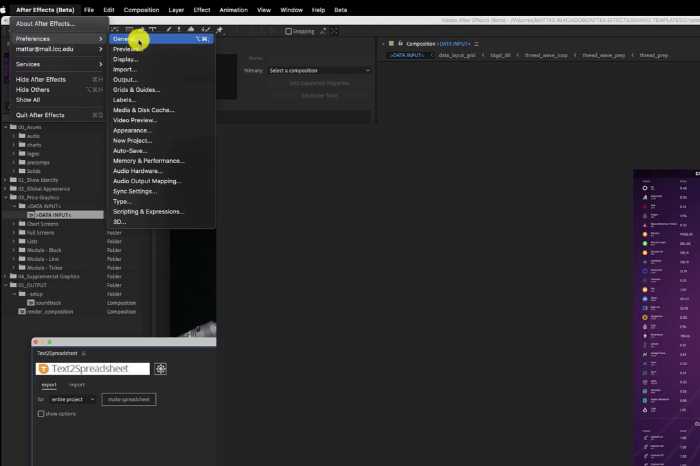The width and height of the screenshot is (700, 466).
Task: Switch to the import tab
Action: pos(77,385)
